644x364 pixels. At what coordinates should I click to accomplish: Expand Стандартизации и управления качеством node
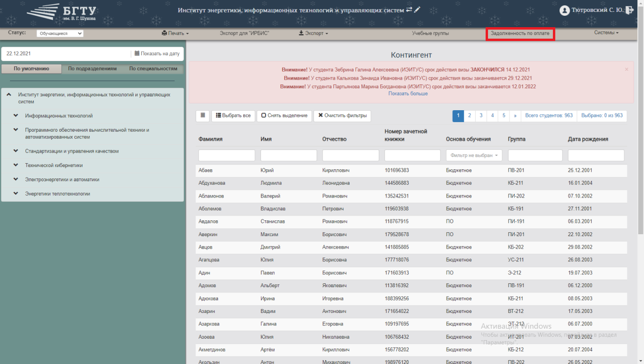pos(16,151)
